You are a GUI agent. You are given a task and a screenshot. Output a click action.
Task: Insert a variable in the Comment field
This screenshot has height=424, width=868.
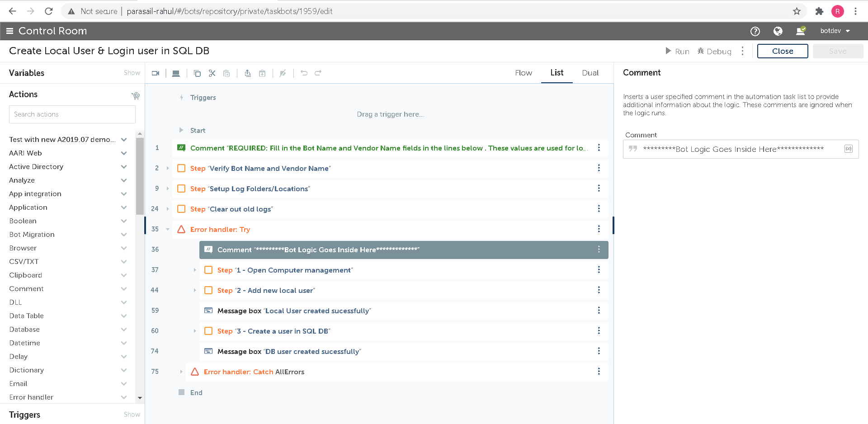click(x=848, y=149)
